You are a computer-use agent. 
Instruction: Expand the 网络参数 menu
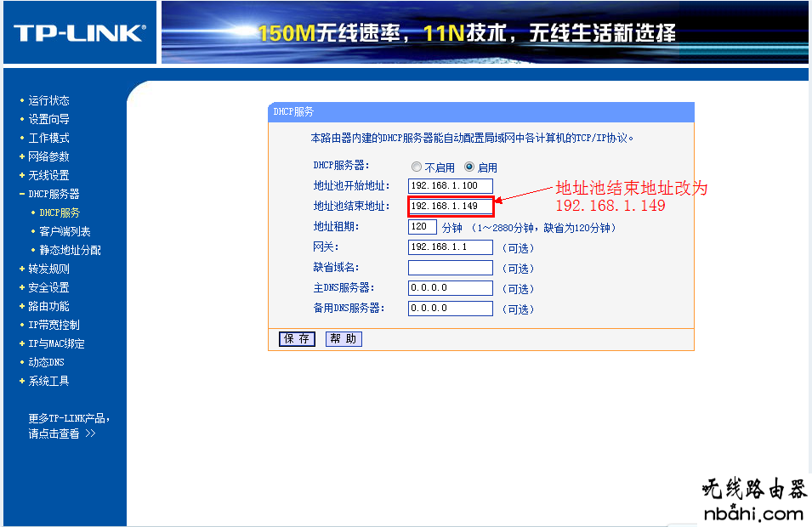pyautogui.click(x=48, y=156)
